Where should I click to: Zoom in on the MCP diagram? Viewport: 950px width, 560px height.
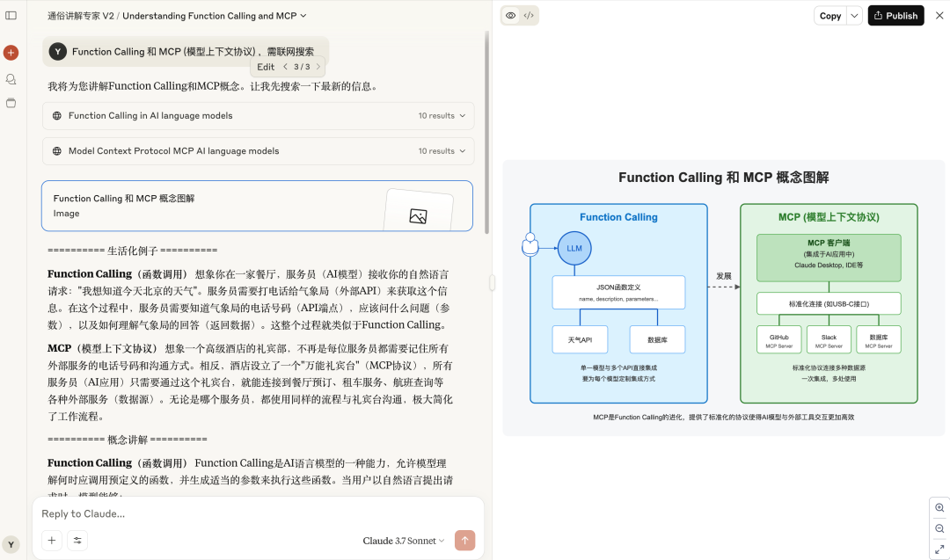[939, 507]
